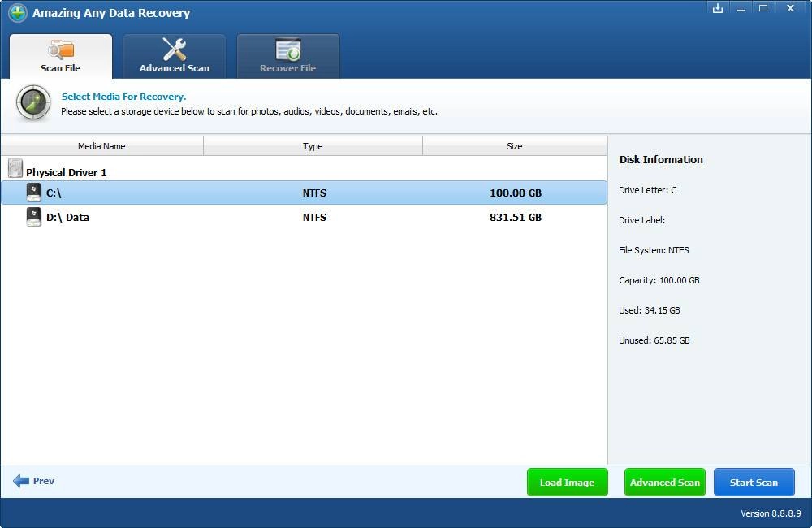This screenshot has height=528, width=812.
Task: Click the 831.51 GB size value
Action: [x=516, y=217]
